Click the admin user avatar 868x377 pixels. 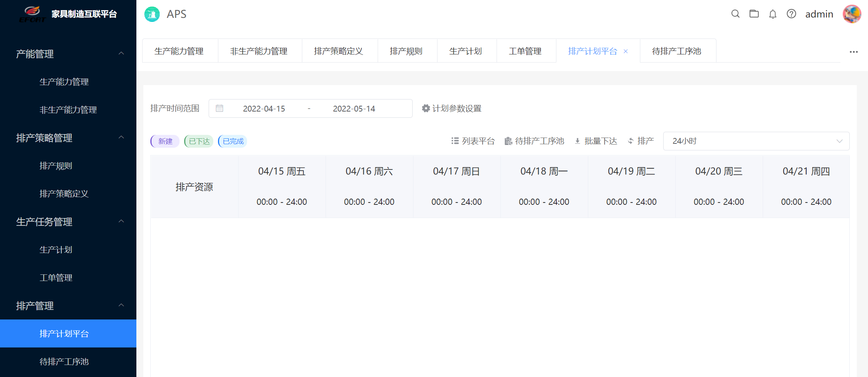point(852,14)
